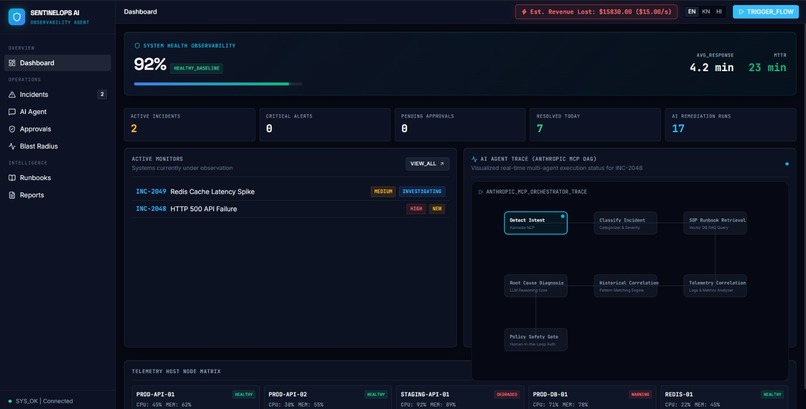Click VIEW_ALL in Active Monitors
This screenshot has height=409, width=806.
click(x=427, y=163)
